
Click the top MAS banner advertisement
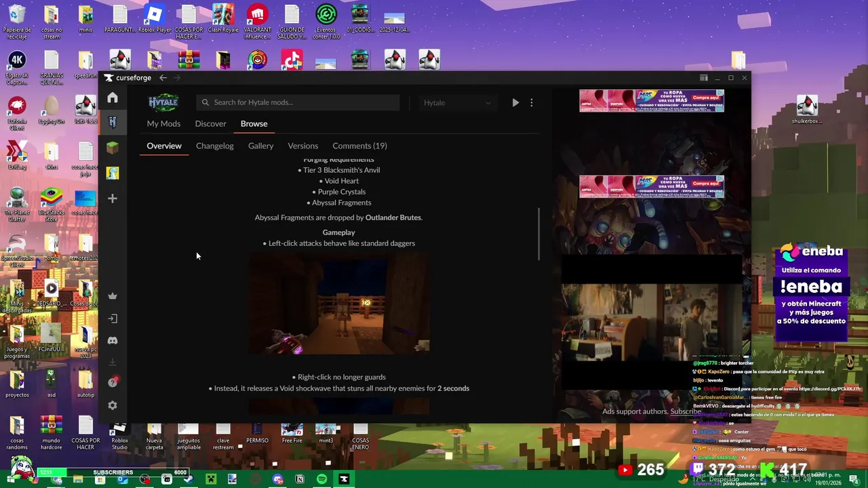652,100
